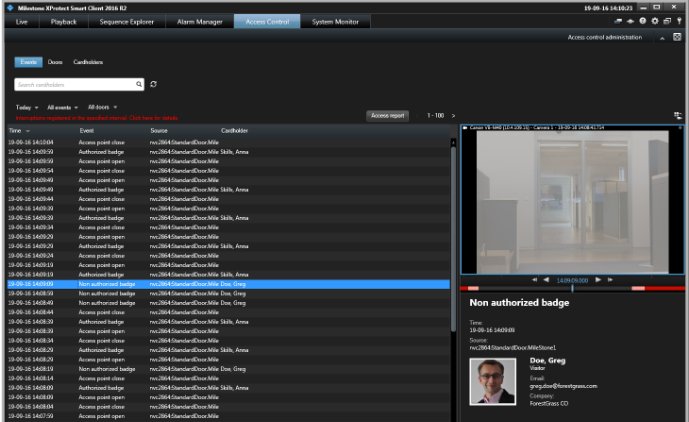Click the arrows icon left of help
The image size is (689, 422).
(630, 21)
